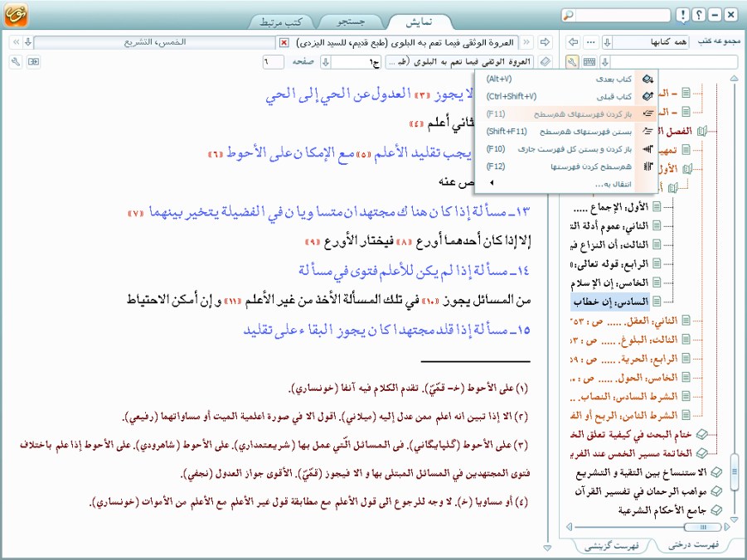Click the document icon beside الأول: الإجماع

click(x=657, y=207)
